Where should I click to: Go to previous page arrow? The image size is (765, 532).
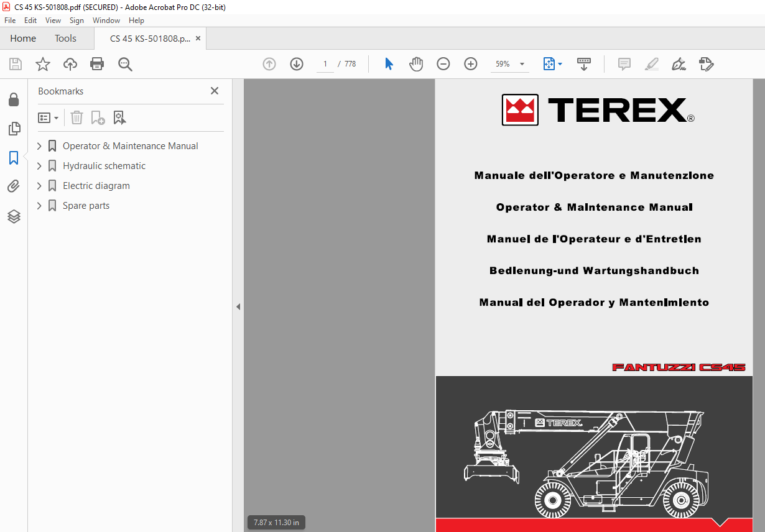coord(269,64)
